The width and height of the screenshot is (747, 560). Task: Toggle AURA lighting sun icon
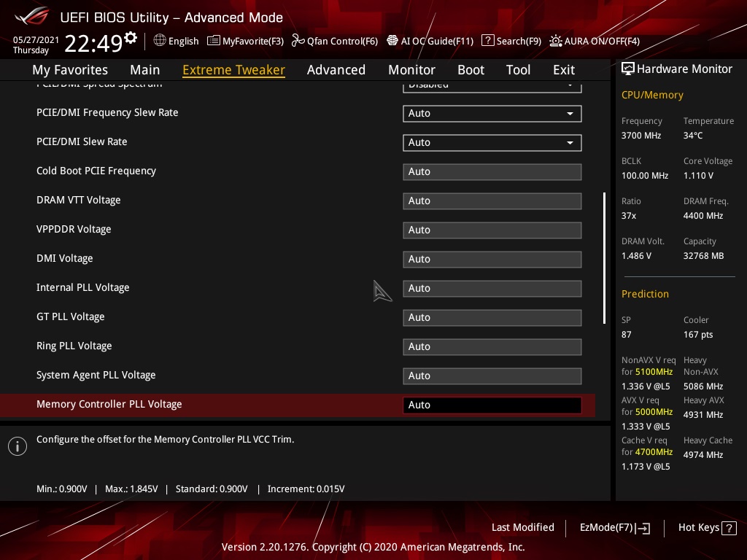tap(555, 41)
